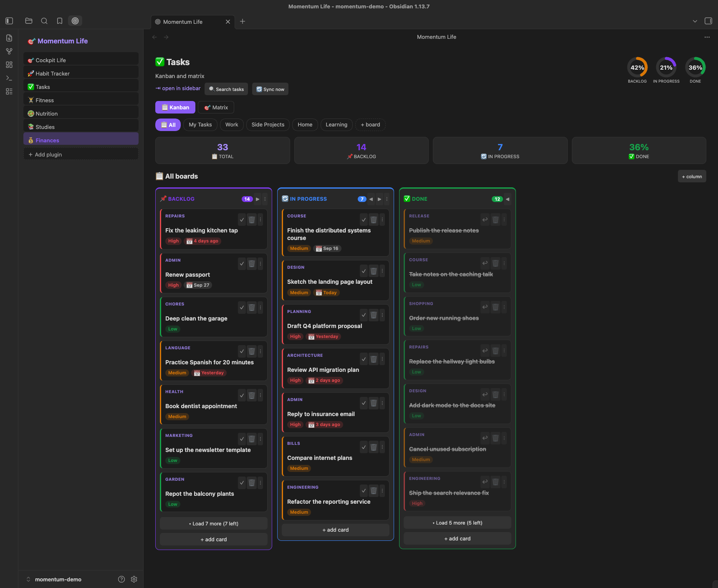Open the settings gear in the vault footer

click(134, 579)
